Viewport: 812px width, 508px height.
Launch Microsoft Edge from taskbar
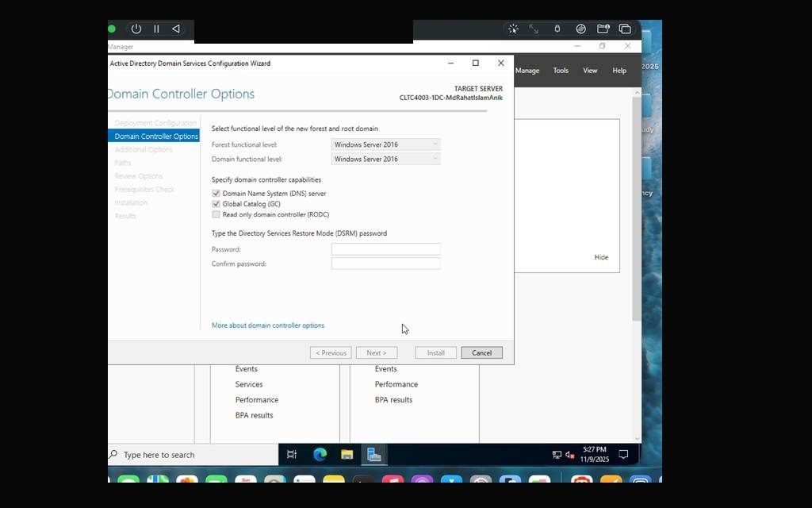(320, 455)
